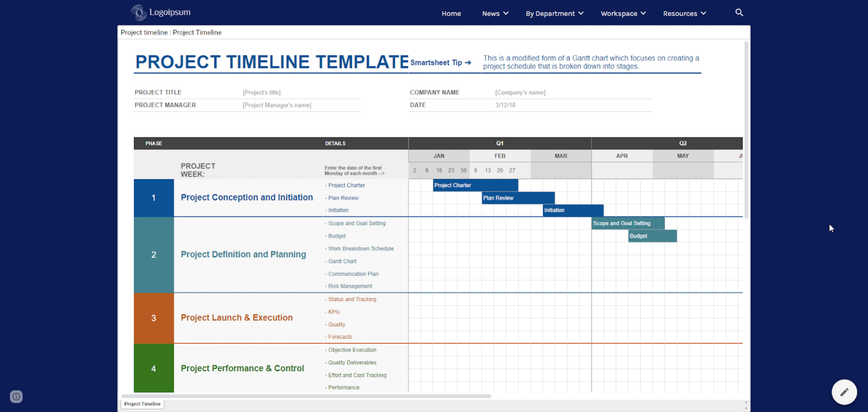
Task: Follow the Smartsheet Tip link
Action: [441, 63]
